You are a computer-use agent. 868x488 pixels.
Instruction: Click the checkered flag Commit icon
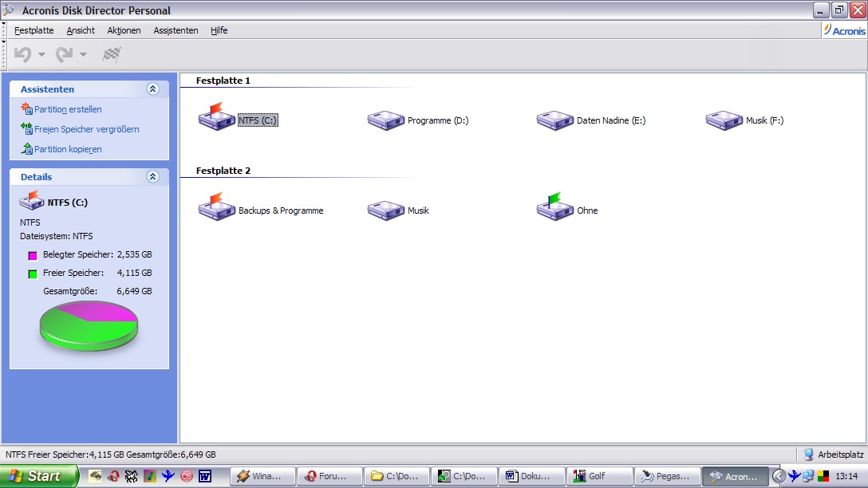point(111,54)
